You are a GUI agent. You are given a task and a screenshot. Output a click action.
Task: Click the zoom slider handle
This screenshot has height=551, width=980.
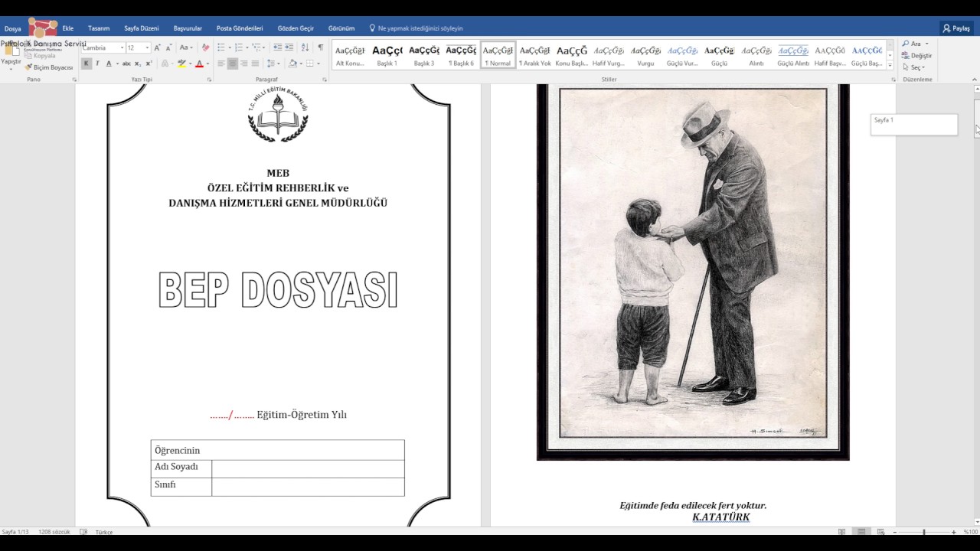coord(924,532)
